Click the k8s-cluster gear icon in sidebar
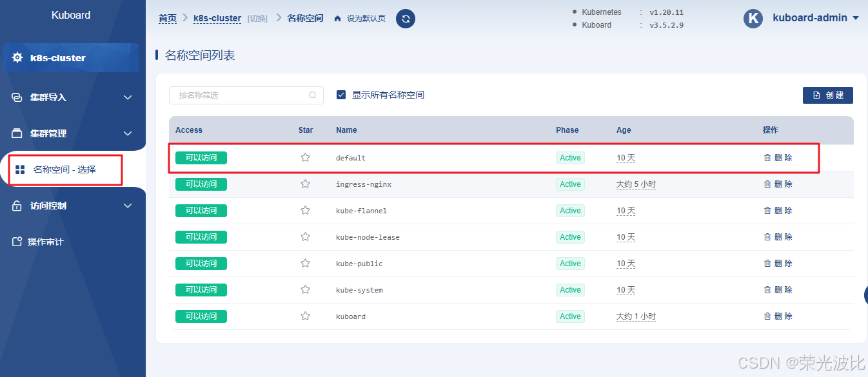 17,58
